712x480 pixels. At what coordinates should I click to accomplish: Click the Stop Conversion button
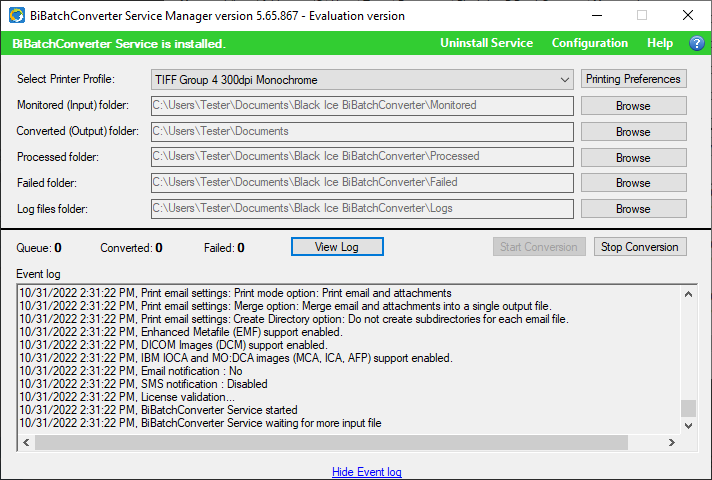coord(640,247)
